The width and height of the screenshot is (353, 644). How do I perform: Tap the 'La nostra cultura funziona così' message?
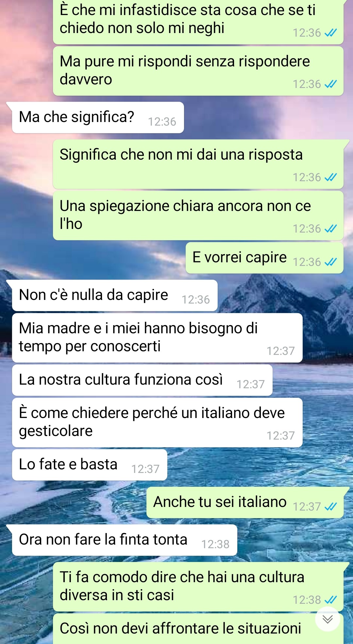point(142,380)
